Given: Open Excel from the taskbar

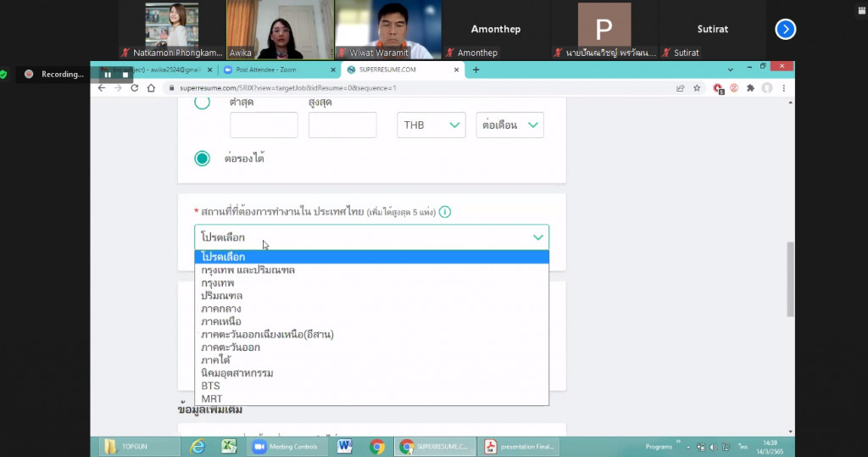Looking at the screenshot, I should (228, 446).
